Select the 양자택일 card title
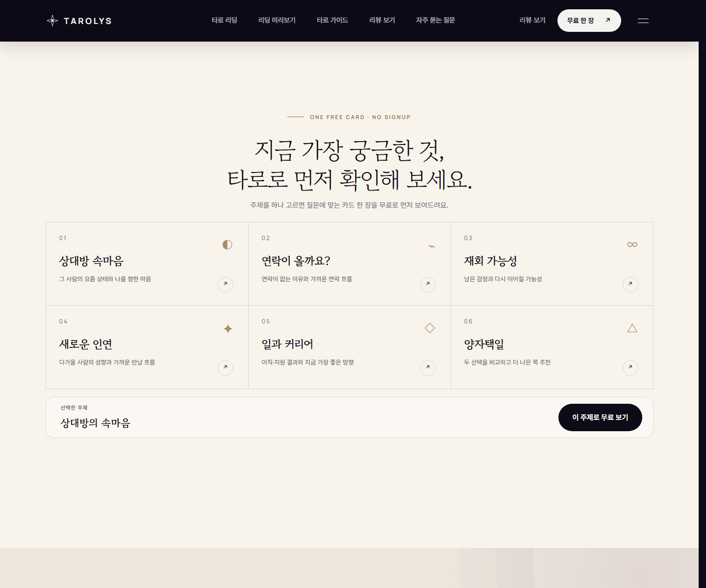Image resolution: width=706 pixels, height=588 pixels. [x=484, y=344]
